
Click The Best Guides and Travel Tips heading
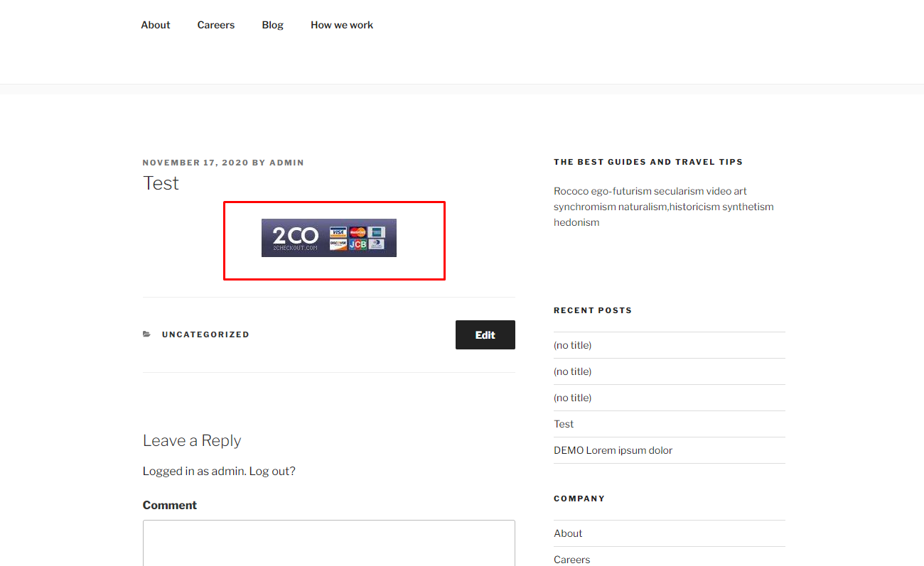[648, 162]
